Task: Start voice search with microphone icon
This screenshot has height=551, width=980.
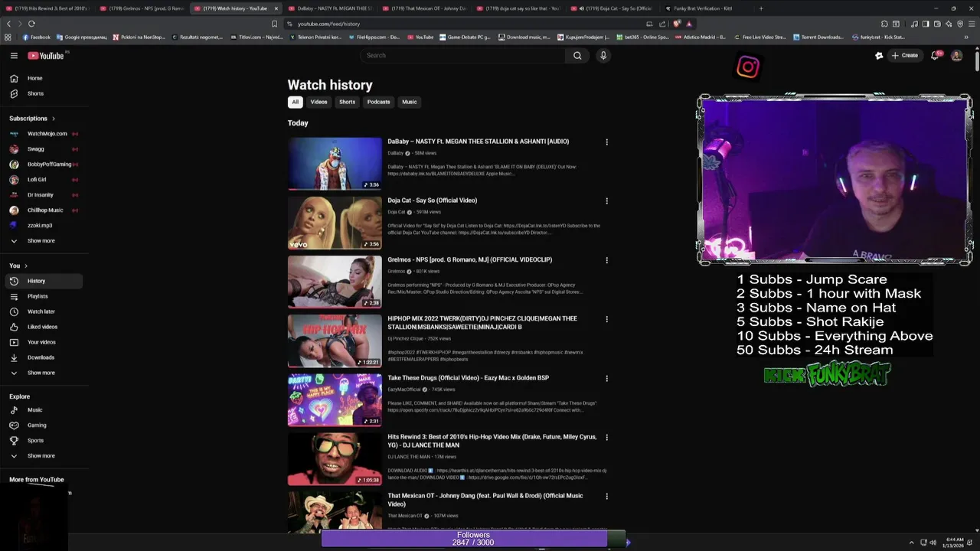Action: [x=603, y=55]
